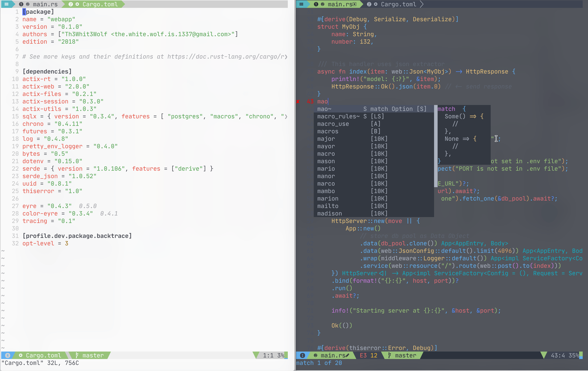
Task: Click the completion popup scrollbar thumb
Action: pos(436,146)
